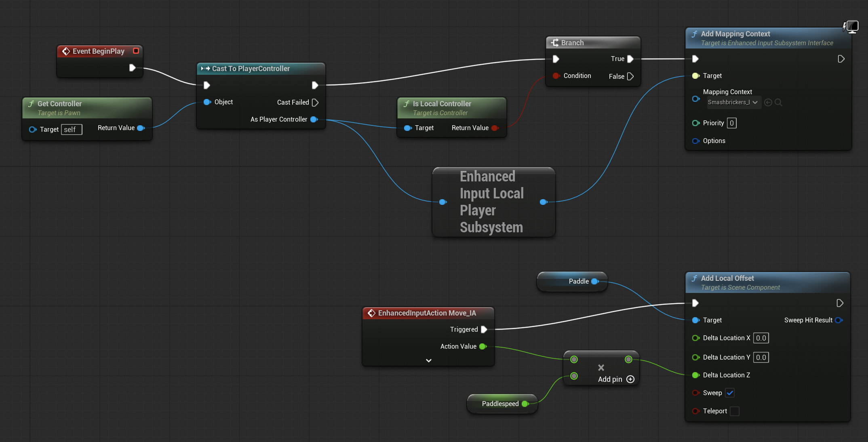The height and width of the screenshot is (442, 868).
Task: Expand the EnhancedInputAction Move_IA node chevron
Action: coord(429,360)
